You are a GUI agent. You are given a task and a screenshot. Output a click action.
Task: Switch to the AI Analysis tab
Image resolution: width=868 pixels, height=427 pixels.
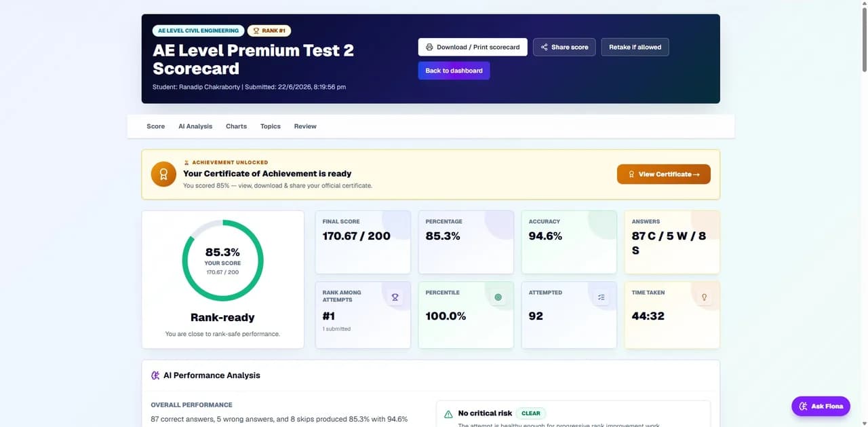tap(195, 126)
